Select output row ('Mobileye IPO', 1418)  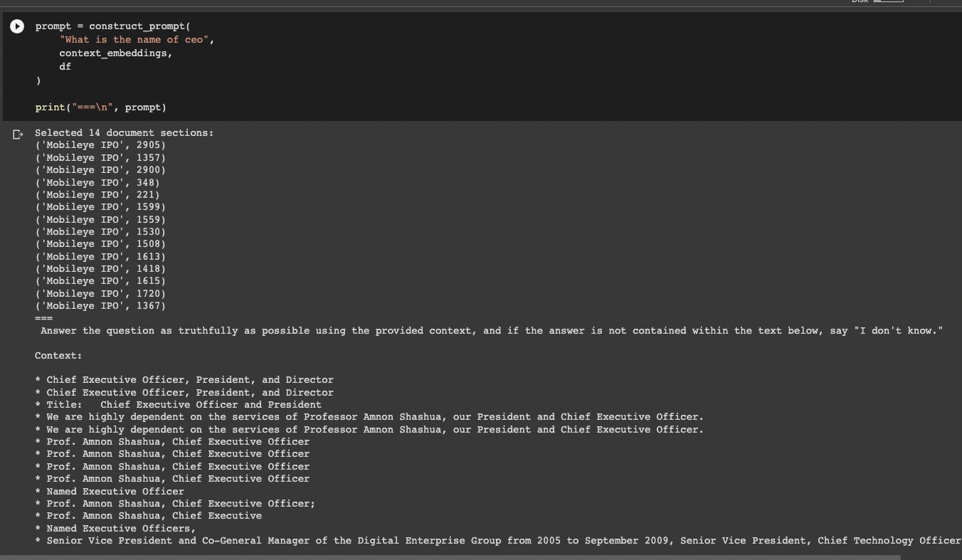(100, 269)
